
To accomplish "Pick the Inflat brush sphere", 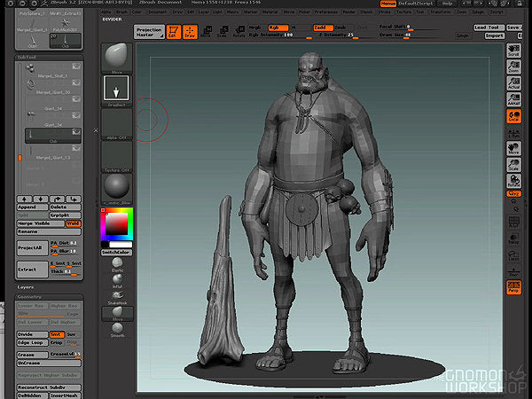I will (116, 278).
